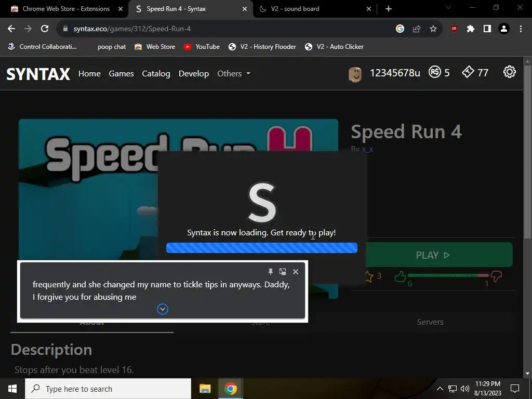Image resolution: width=532 pixels, height=399 pixels.
Task: Open the poop chat bookmark
Action: (112, 47)
